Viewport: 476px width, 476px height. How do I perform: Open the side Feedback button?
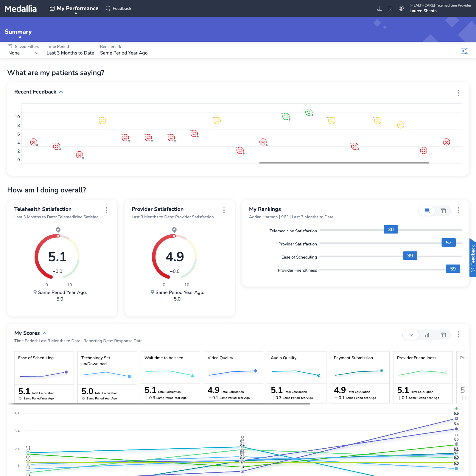472,258
